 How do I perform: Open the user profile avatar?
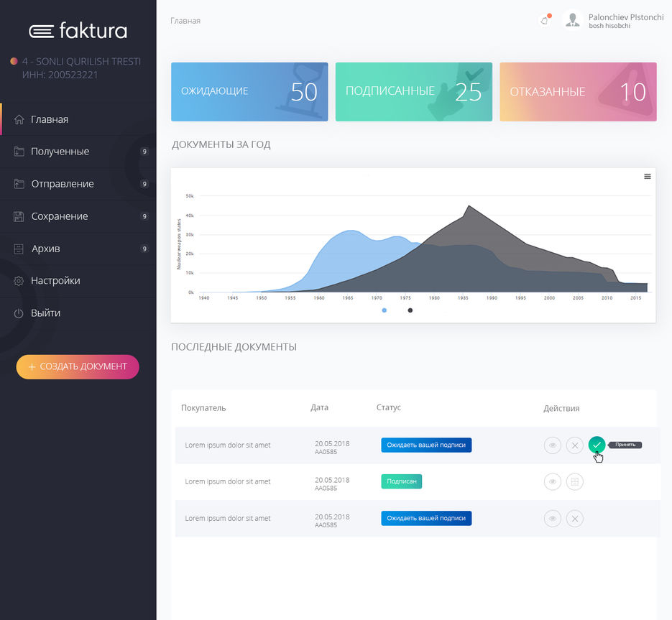(x=572, y=20)
